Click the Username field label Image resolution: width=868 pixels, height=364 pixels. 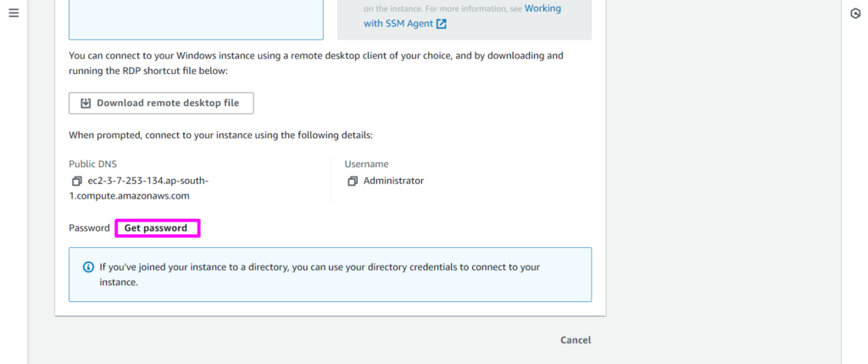coord(366,164)
